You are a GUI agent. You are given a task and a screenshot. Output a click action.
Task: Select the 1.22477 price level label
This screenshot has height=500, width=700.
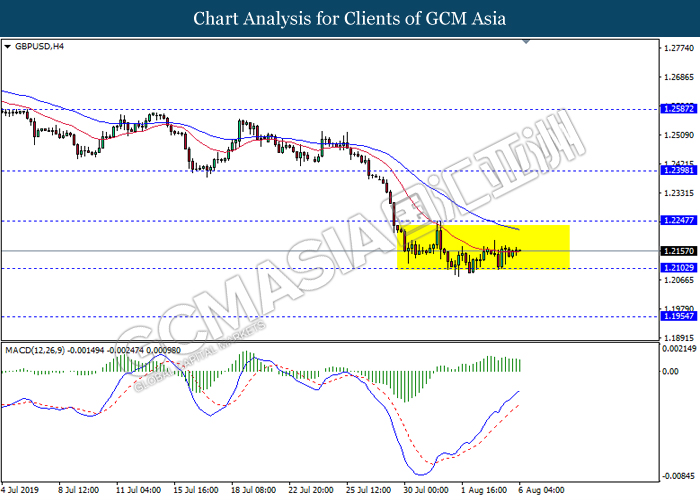[x=679, y=220]
